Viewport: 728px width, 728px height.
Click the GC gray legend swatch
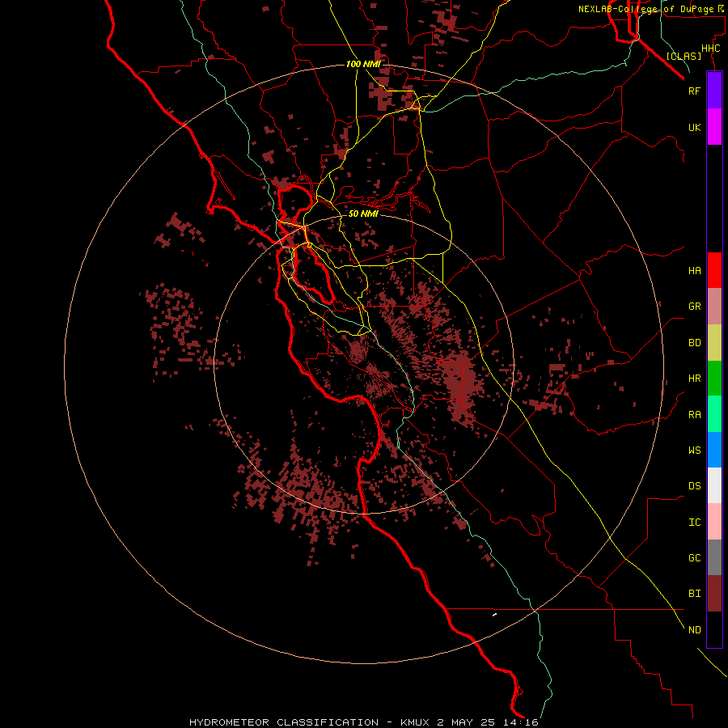pyautogui.click(x=714, y=557)
